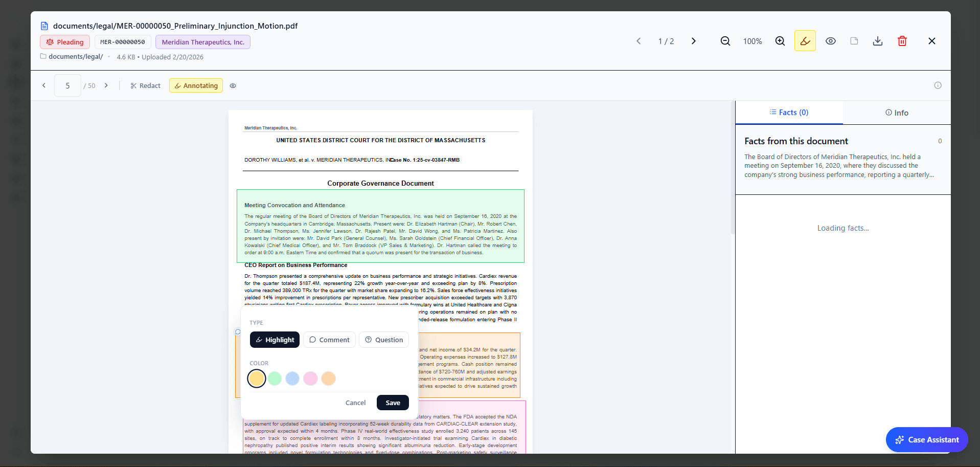Viewport: 980px width, 467px height.
Task: Select the Pleading tag
Action: pos(65,42)
